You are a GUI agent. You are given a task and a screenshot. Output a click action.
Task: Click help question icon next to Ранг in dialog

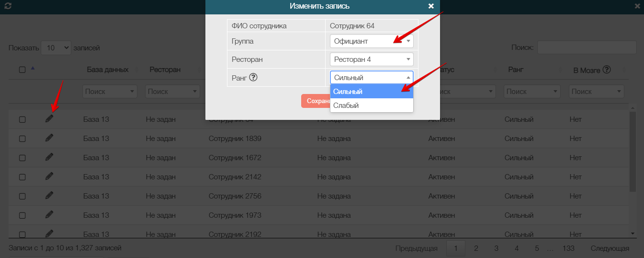pos(253,77)
